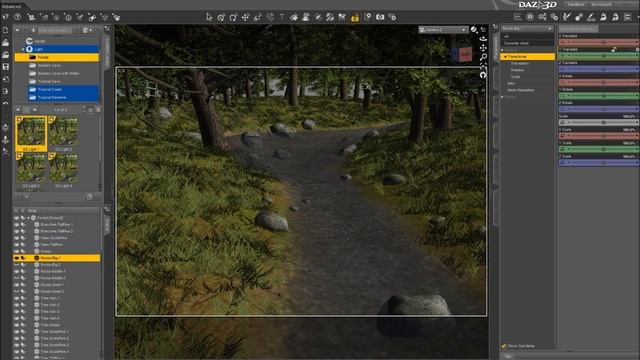Click the viewport draw style sphere icon
This screenshot has width=640, height=360.
point(474,30)
